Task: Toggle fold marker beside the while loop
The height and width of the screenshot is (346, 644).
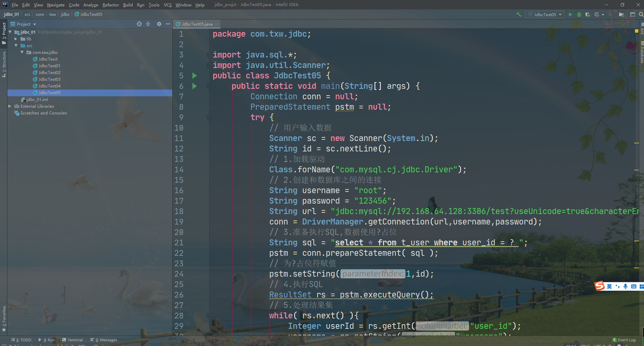Action: (x=209, y=316)
